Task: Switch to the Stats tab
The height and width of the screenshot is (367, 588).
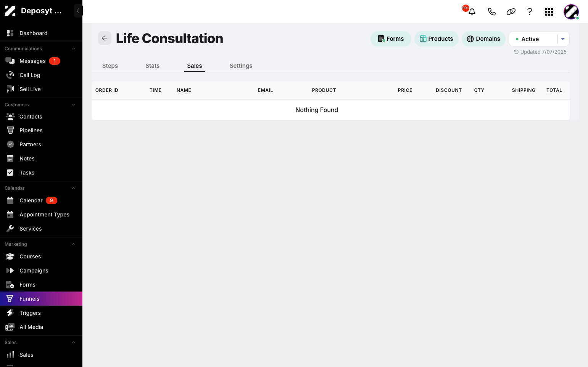Action: point(153,66)
